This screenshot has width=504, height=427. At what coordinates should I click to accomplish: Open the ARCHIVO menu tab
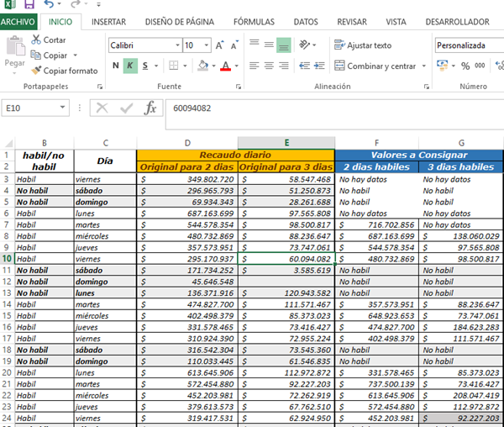coord(18,22)
